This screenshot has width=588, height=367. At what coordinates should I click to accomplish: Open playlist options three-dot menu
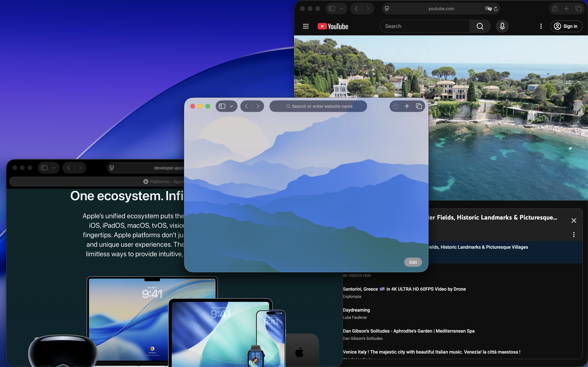pyautogui.click(x=574, y=234)
